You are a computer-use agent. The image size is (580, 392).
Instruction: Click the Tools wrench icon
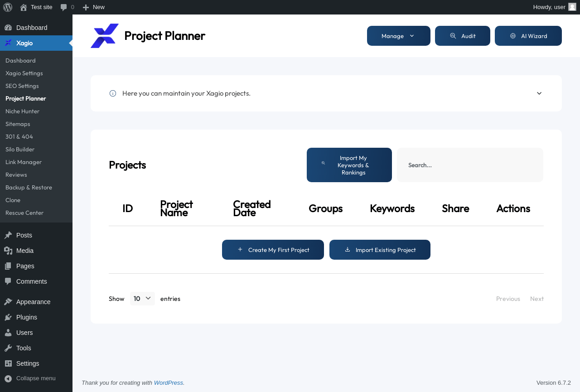8,348
